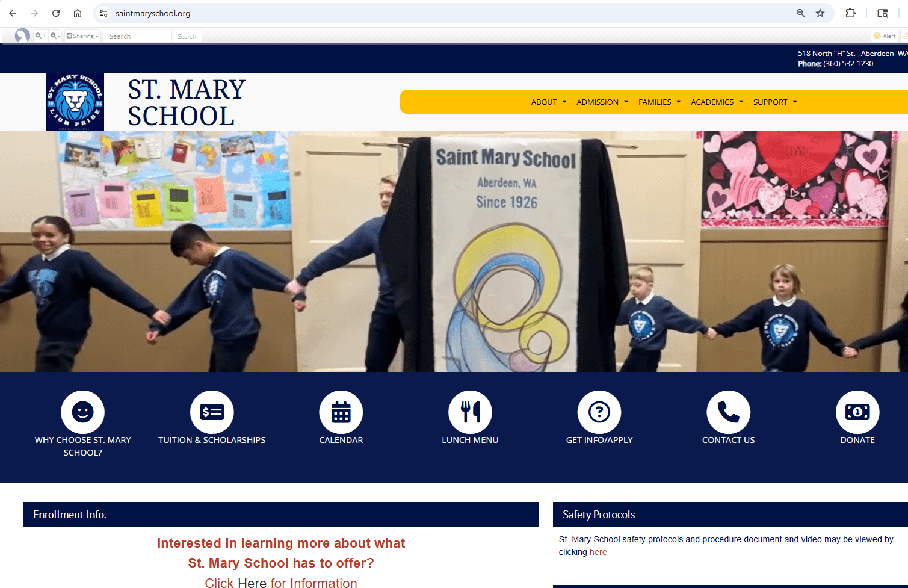This screenshot has height=588, width=908.
Task: Open the browser zoom-level indicator
Action: tap(800, 13)
